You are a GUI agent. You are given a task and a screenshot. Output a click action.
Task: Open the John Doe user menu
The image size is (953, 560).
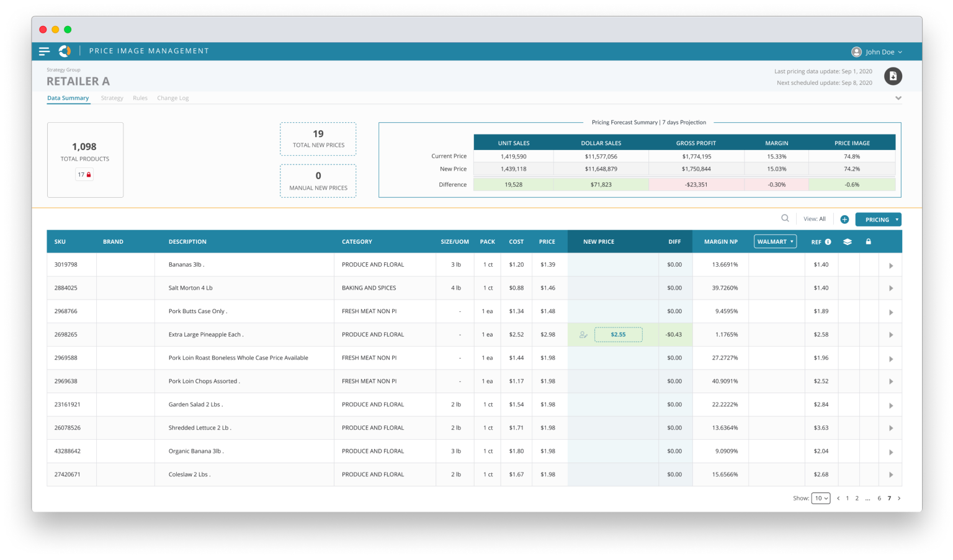pyautogui.click(x=877, y=52)
